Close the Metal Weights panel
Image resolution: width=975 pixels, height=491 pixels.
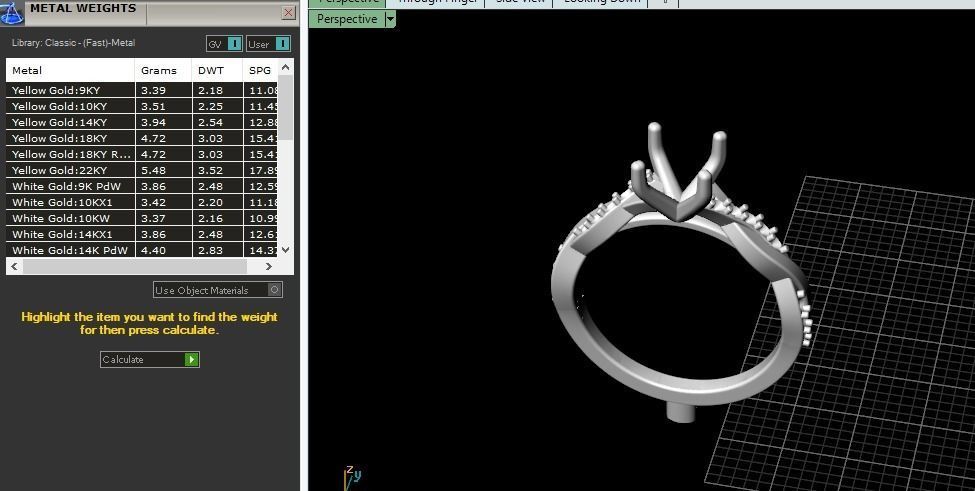click(289, 12)
